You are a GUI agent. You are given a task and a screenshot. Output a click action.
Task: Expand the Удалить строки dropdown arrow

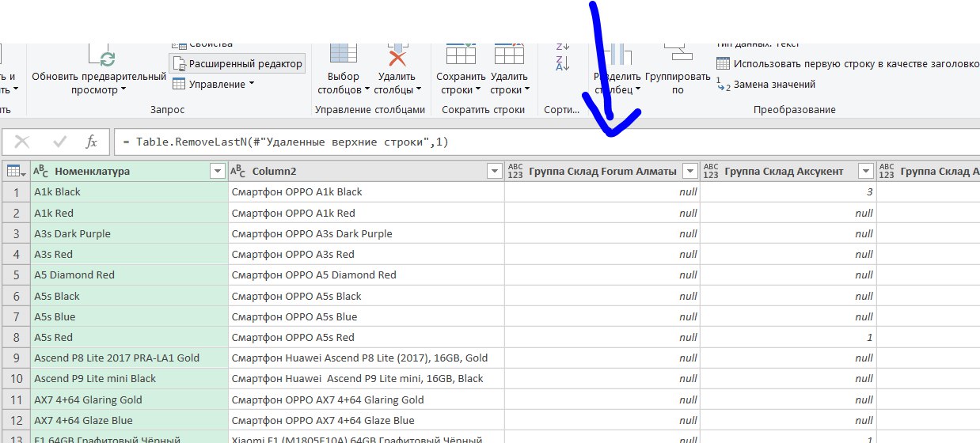527,90
